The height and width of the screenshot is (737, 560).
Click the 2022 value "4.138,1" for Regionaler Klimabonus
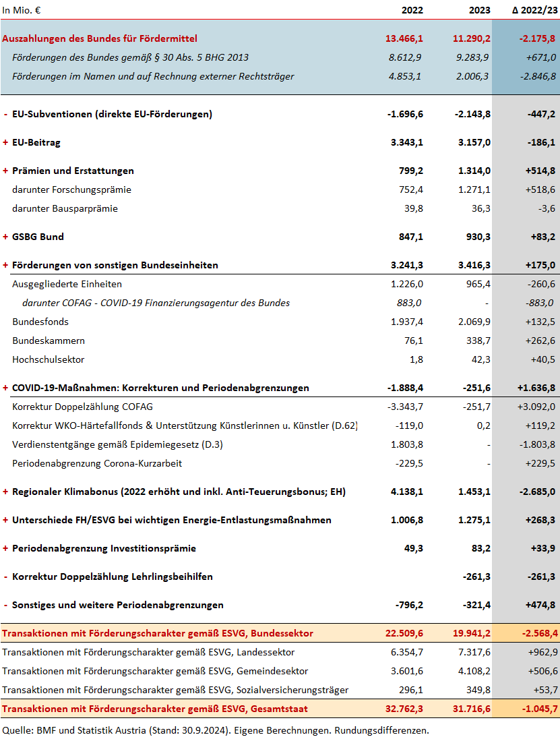pos(406,492)
